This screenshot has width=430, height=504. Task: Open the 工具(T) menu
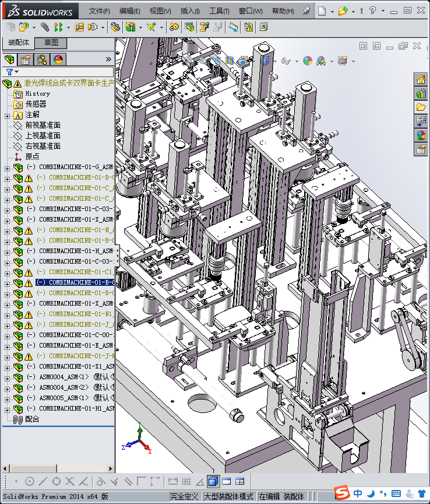219,11
